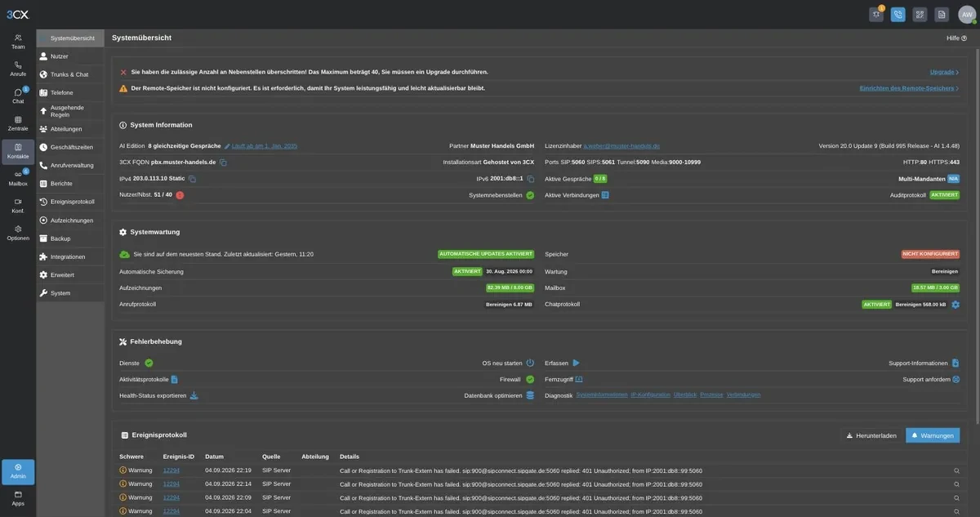The image size is (980, 517).
Task: Click the Datenbank optimieren database icon
Action: point(530,395)
